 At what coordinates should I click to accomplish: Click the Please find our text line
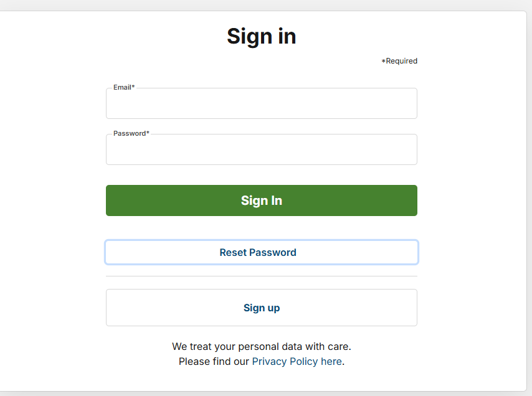tap(214, 361)
